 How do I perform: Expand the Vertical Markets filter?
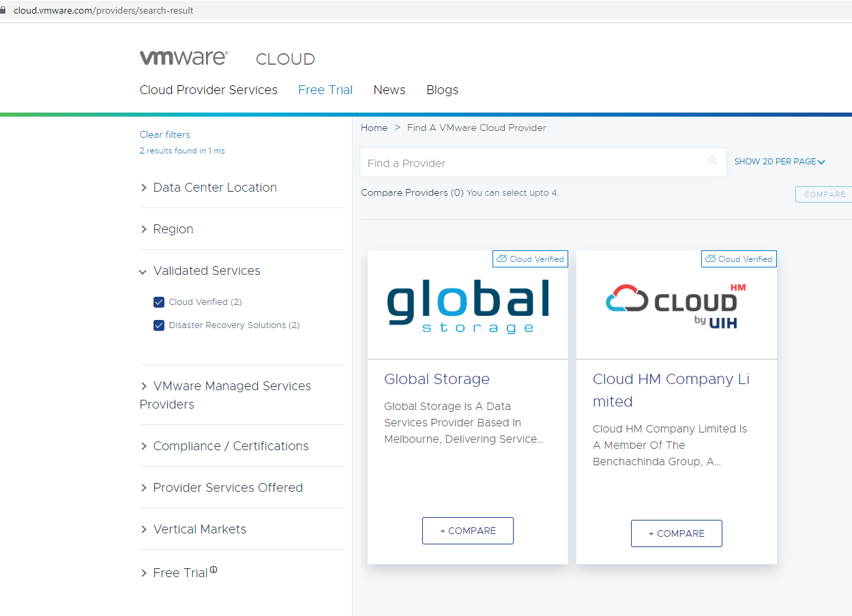[193, 529]
